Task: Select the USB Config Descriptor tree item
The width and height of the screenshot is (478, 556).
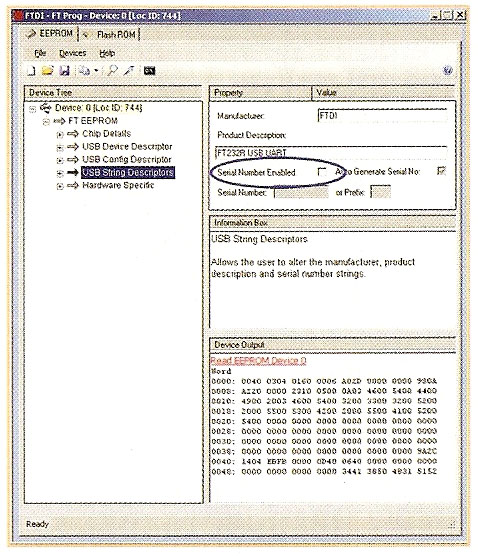Action: coord(127,160)
